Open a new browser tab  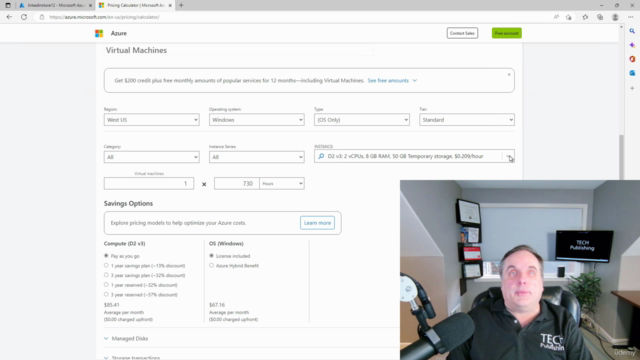181,5
